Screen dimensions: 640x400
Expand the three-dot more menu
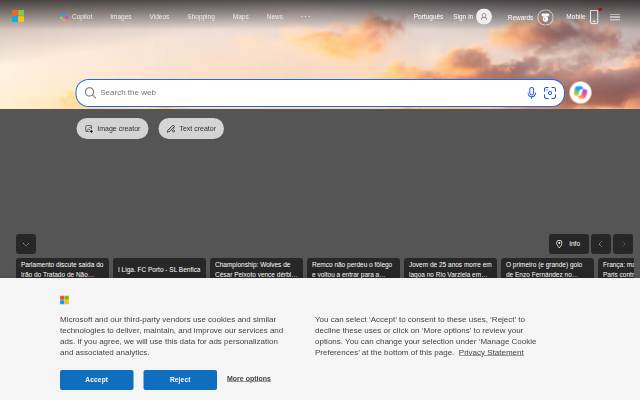pyautogui.click(x=305, y=17)
